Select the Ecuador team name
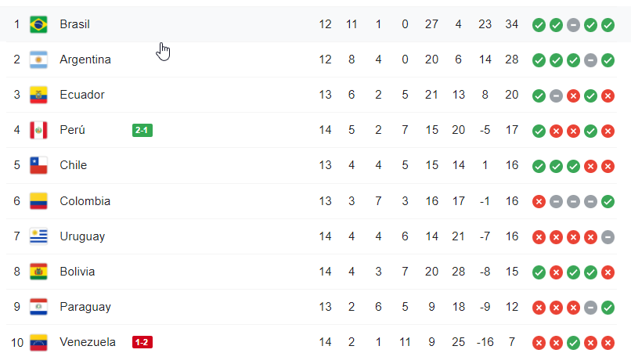Screen dimensions: 631x364 [82, 95]
